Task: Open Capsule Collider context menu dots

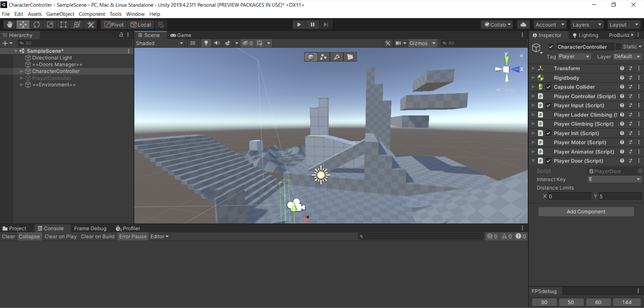Action: click(x=639, y=87)
